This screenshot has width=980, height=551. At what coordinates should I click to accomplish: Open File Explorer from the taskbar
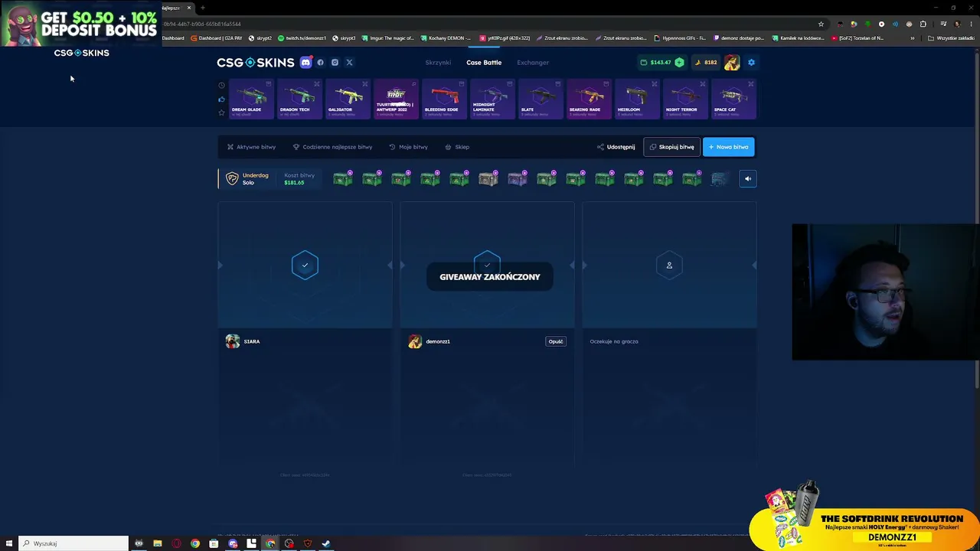pyautogui.click(x=157, y=543)
